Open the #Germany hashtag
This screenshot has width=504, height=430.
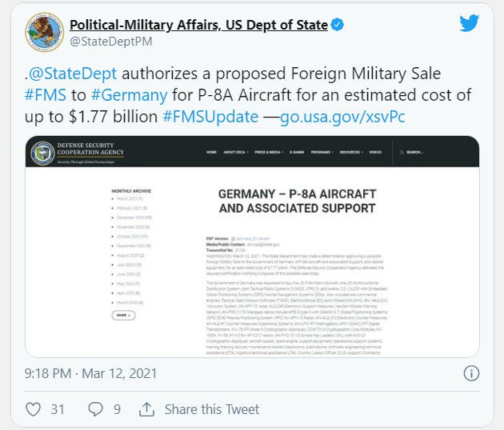tap(130, 95)
